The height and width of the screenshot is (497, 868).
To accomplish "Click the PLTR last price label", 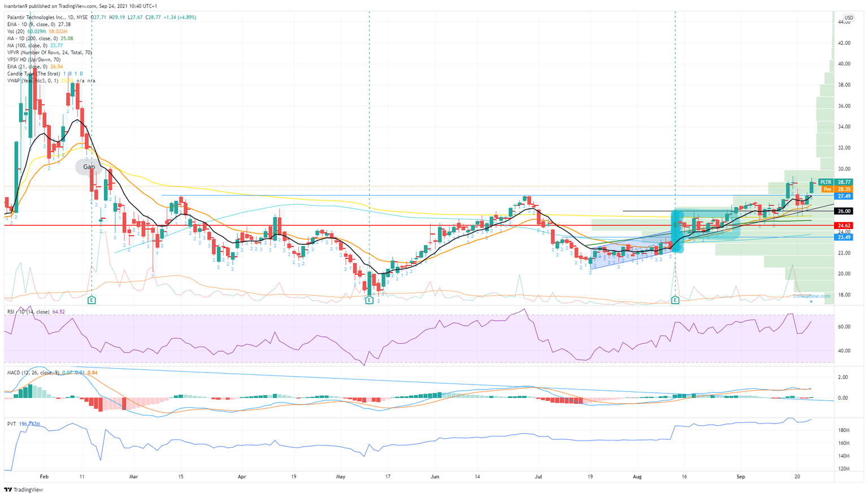I will (x=836, y=182).
